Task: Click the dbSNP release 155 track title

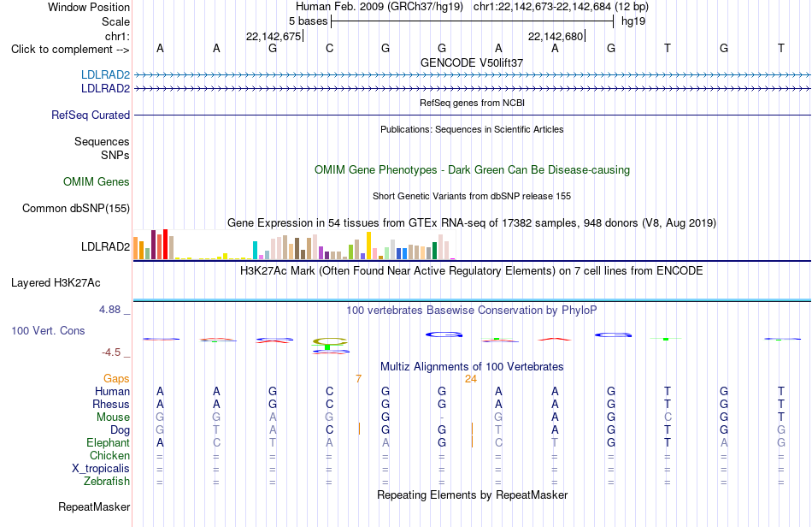Action: (x=472, y=197)
